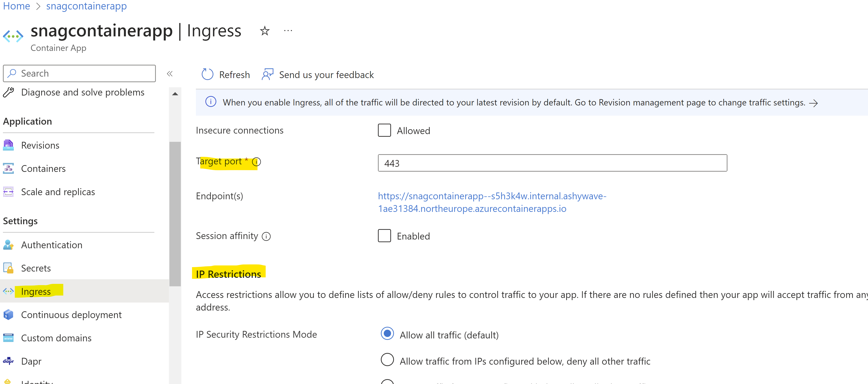Click the IP Restrictions heading
Image resolution: width=868 pixels, height=384 pixels.
228,274
